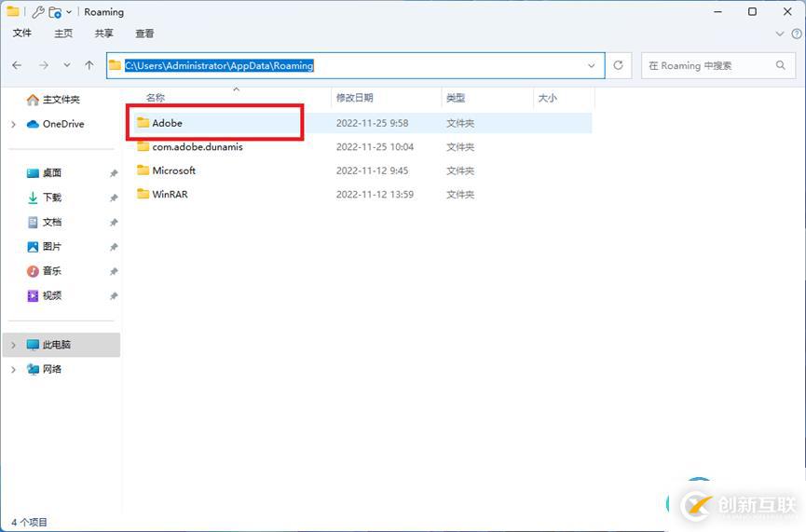This screenshot has height=532, width=806.
Task: Open the address bar history dropdown
Action: tap(591, 66)
